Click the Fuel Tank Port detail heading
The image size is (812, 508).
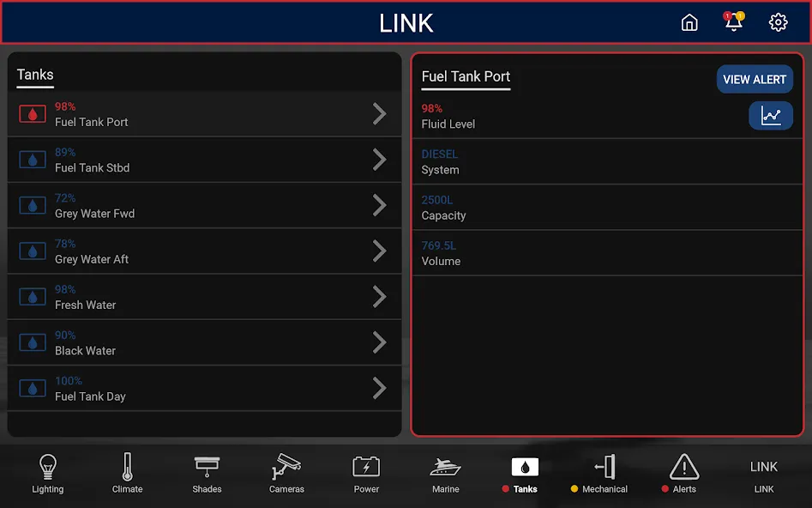point(466,76)
